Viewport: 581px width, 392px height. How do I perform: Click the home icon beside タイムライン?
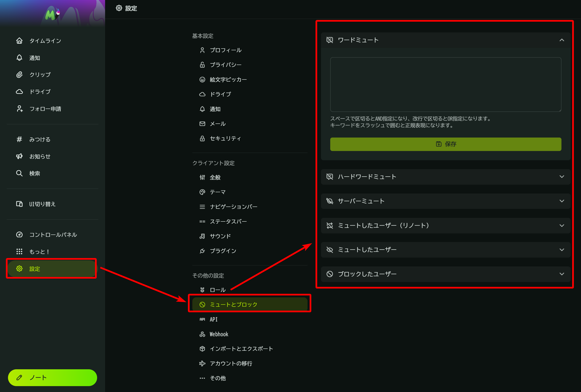pyautogui.click(x=19, y=41)
